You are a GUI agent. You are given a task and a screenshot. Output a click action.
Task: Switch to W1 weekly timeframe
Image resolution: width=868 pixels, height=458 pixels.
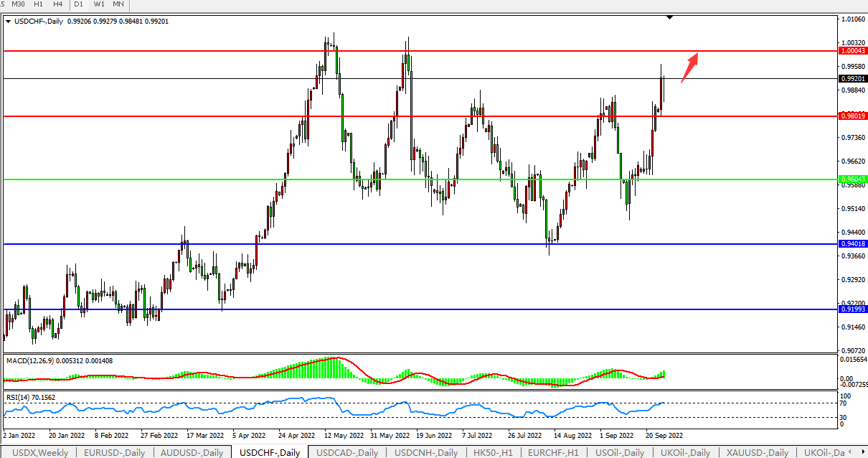[x=99, y=4]
